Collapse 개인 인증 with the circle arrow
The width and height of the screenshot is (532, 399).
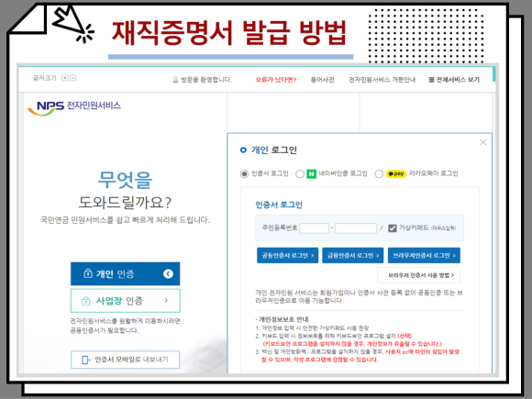click(168, 273)
